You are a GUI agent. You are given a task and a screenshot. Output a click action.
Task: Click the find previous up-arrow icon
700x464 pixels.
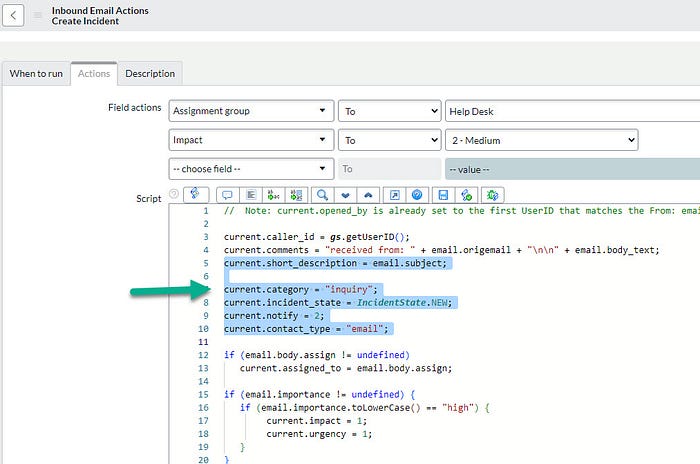point(369,194)
